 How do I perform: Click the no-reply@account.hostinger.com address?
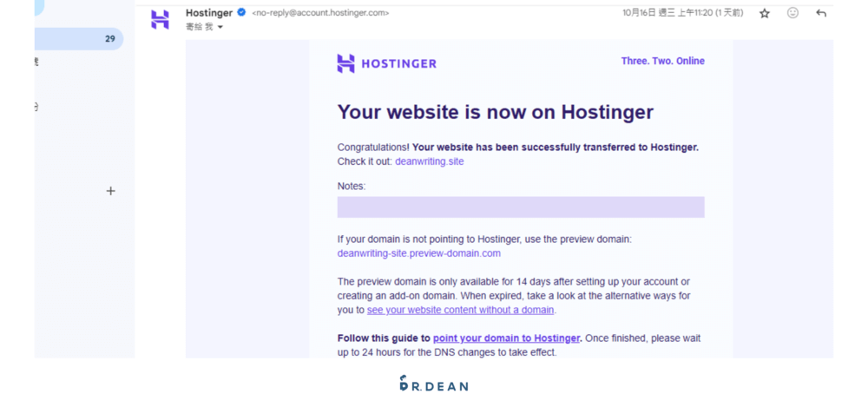coord(320,13)
